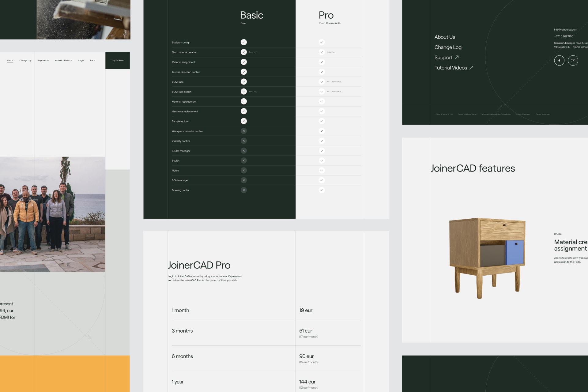Click the Pro checkmark for Drawing copier
The width and height of the screenshot is (588, 392).
322,190
